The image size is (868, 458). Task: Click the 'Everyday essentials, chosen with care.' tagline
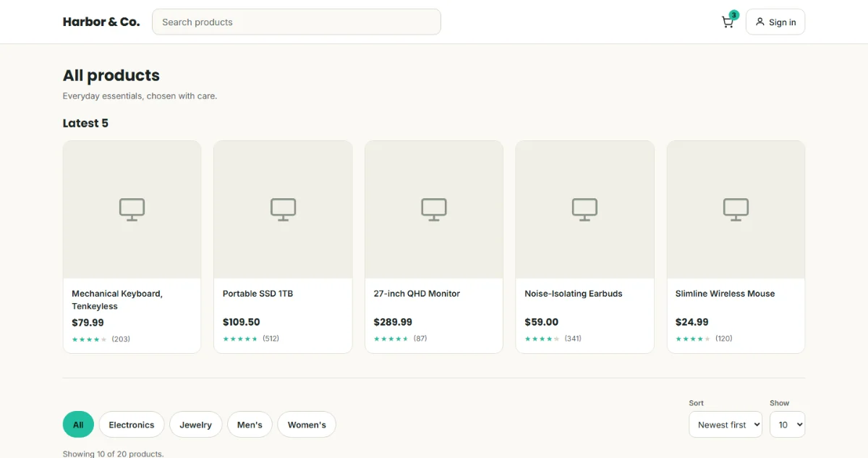(140, 96)
